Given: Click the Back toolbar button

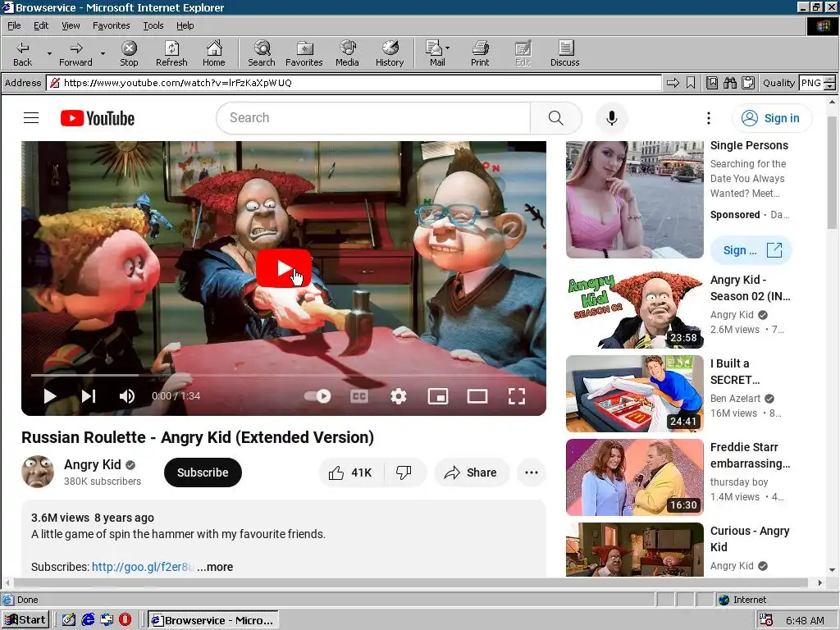Looking at the screenshot, I should [22, 53].
